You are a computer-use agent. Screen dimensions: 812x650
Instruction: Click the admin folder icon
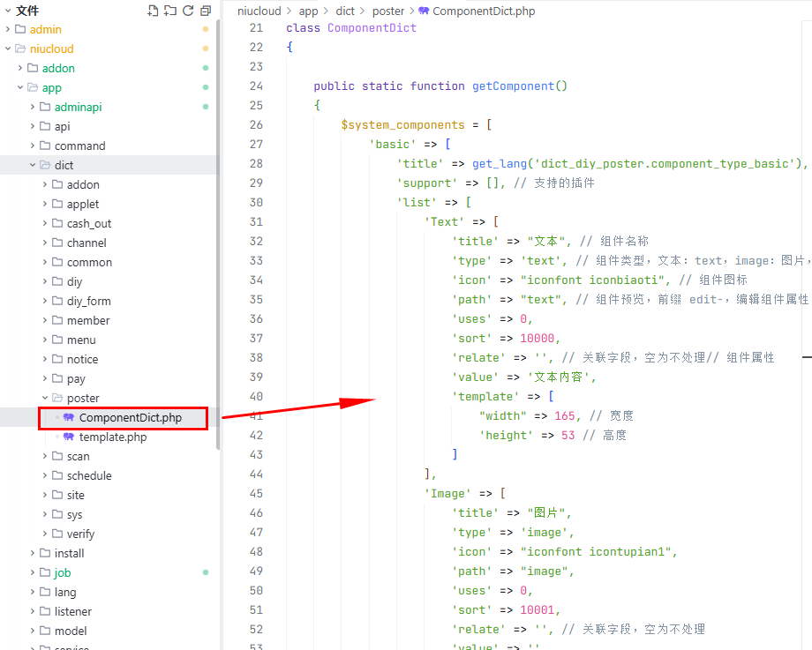[20, 29]
